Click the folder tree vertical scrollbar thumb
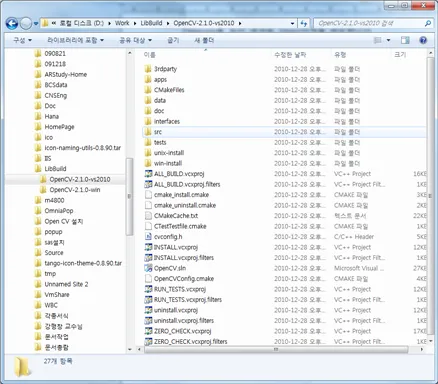Viewport: 438px width, 384px height. (129, 197)
